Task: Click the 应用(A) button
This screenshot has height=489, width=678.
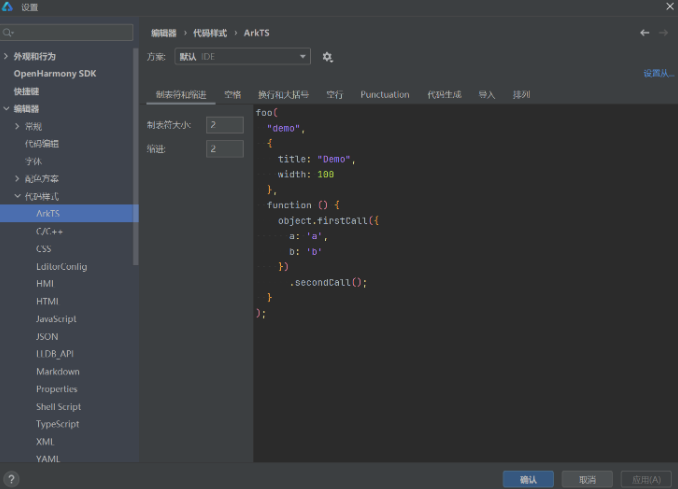Action: pyautogui.click(x=646, y=479)
